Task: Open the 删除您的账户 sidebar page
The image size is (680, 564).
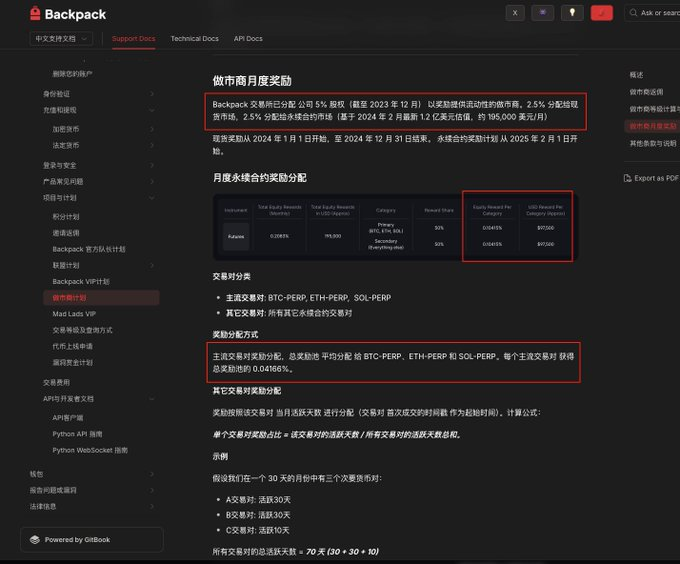Action: (72, 74)
